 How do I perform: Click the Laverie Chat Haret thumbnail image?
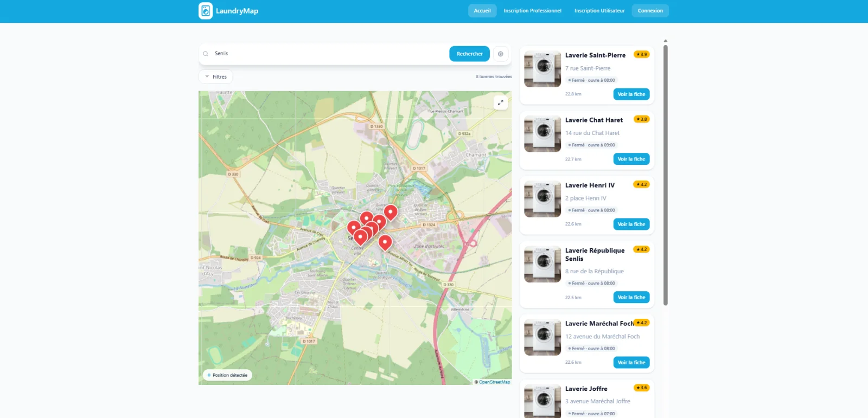pyautogui.click(x=542, y=134)
